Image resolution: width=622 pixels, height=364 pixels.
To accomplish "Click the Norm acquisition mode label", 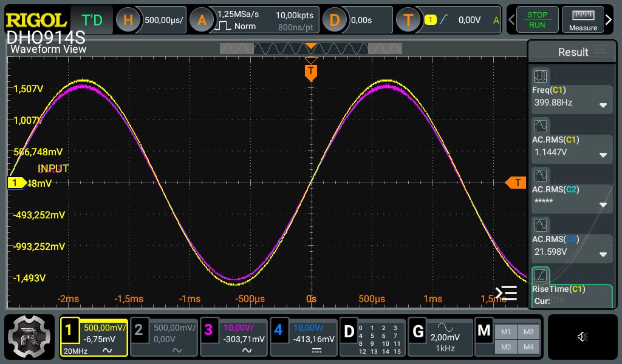I will tap(245, 26).
